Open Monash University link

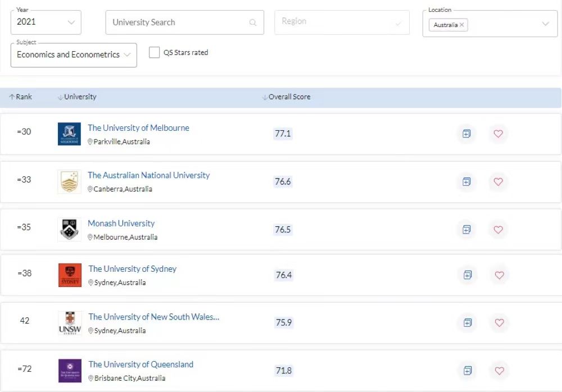[x=121, y=223]
